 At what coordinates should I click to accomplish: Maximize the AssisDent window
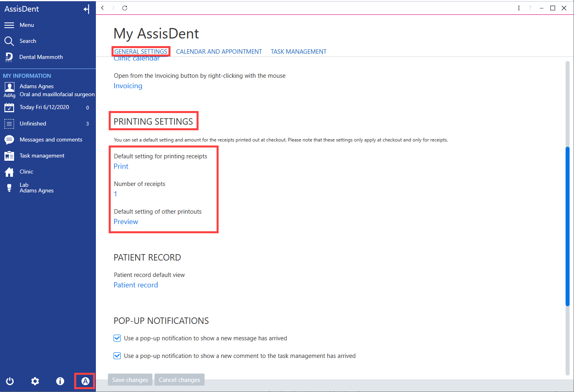[553, 8]
